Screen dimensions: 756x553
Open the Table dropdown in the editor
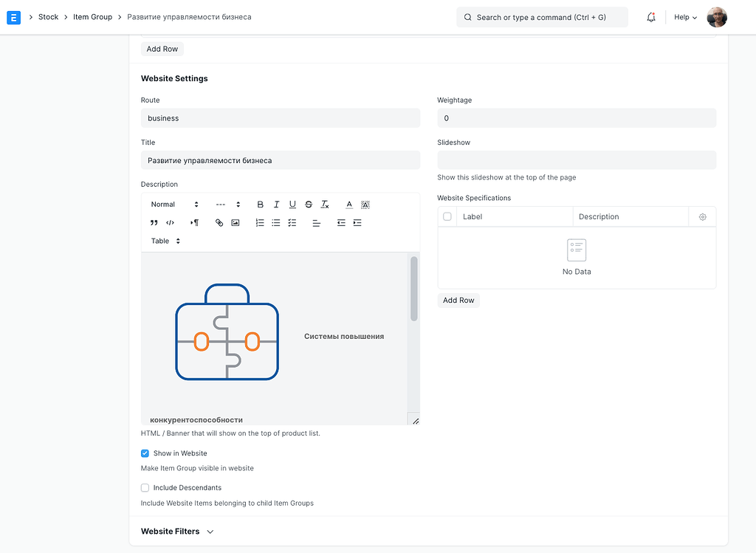[x=164, y=241]
